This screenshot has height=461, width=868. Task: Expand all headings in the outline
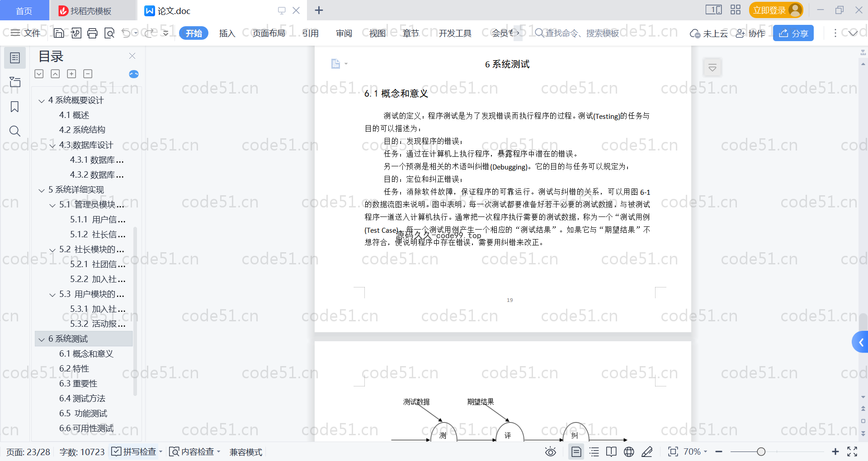(39, 74)
